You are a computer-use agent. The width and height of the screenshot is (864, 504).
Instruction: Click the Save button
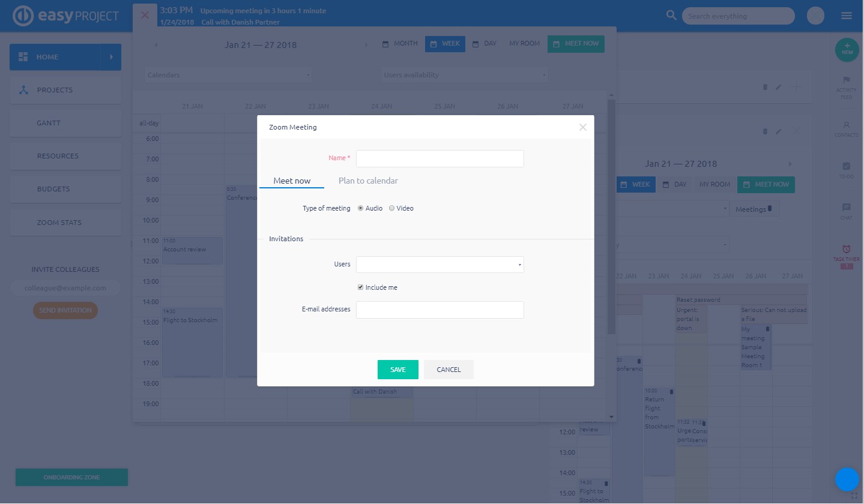tap(397, 370)
